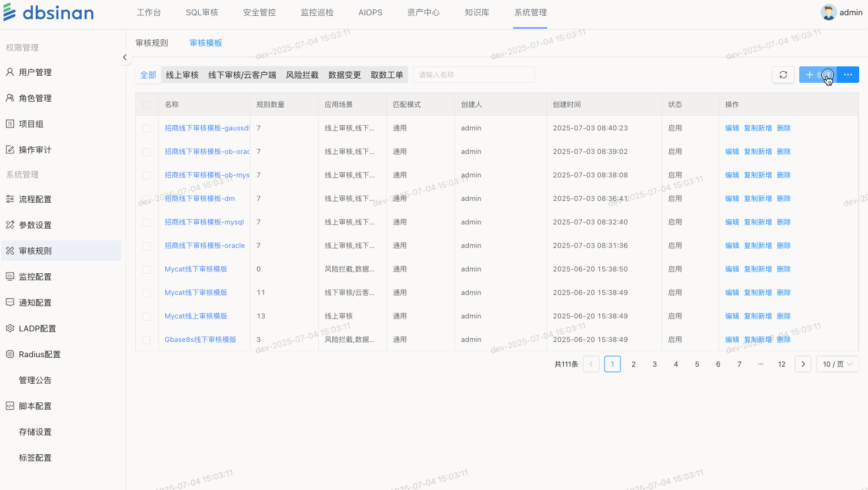Open 角色管理 in the sidebar

click(x=35, y=98)
